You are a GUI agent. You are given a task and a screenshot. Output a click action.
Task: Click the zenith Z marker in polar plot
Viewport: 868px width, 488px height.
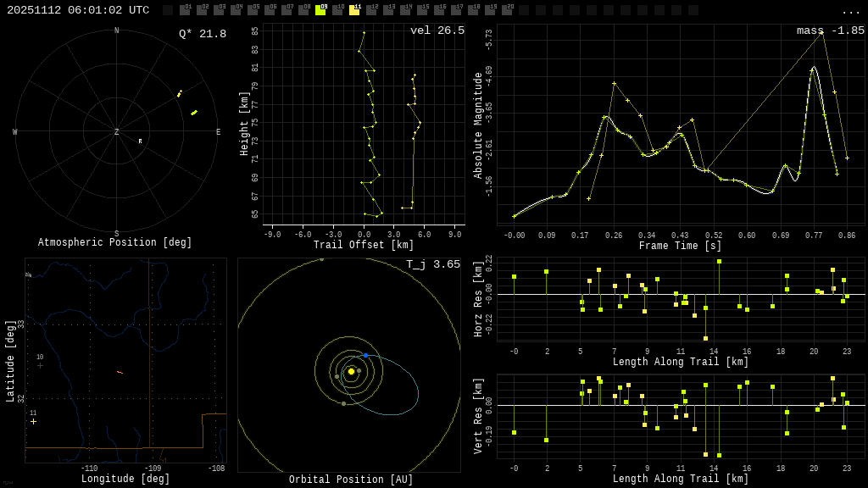point(117,132)
